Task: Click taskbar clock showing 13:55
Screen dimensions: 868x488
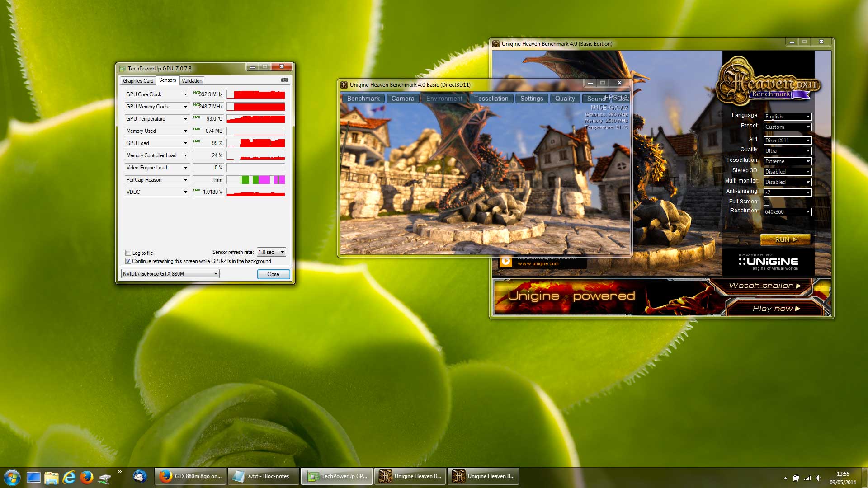Action: [843, 474]
